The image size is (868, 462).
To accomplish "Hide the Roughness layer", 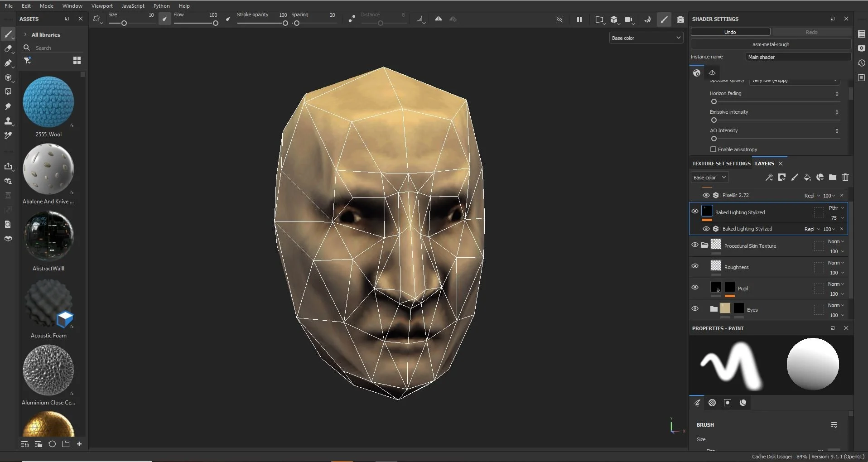I will click(694, 266).
